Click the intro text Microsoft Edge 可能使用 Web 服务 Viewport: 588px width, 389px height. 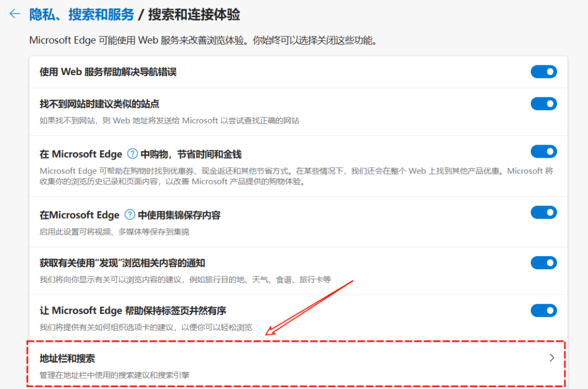click(x=203, y=40)
